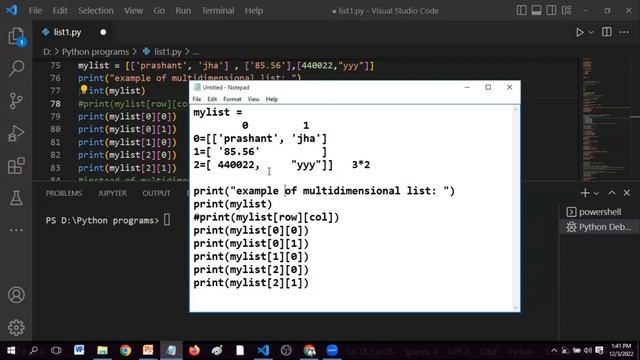640x360 pixels.
Task: Click the terminal prompt input
Action: point(167,220)
